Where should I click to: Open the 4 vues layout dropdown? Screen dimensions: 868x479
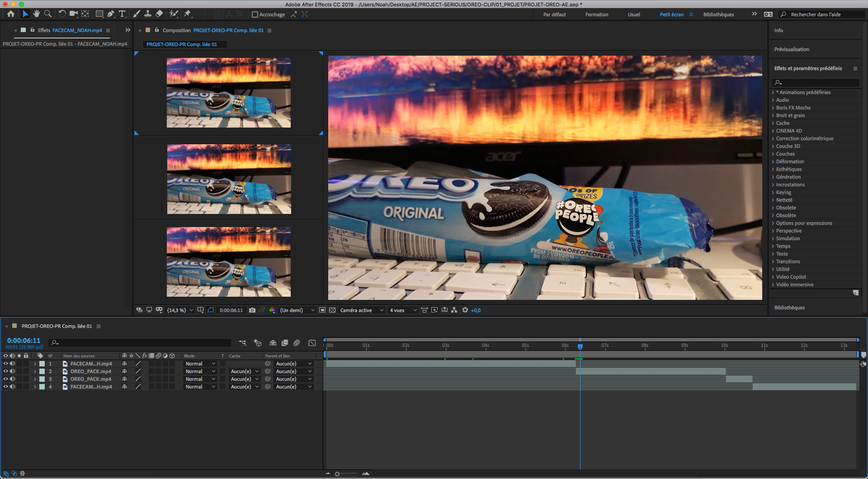pyautogui.click(x=403, y=310)
